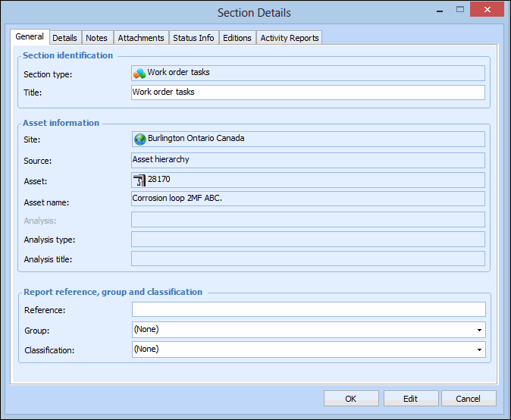Click the Edit button
The height and width of the screenshot is (420, 511).
pyautogui.click(x=410, y=399)
